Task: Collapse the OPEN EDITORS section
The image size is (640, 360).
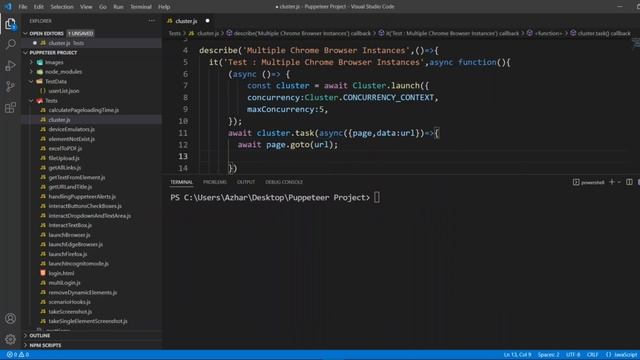Action: click(x=47, y=33)
